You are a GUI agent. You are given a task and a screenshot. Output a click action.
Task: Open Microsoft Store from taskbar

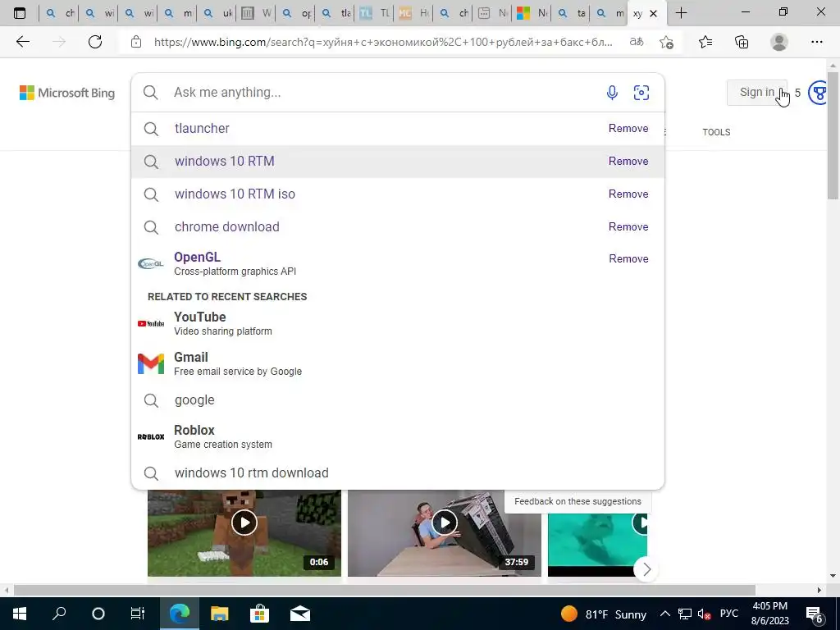tap(259, 614)
